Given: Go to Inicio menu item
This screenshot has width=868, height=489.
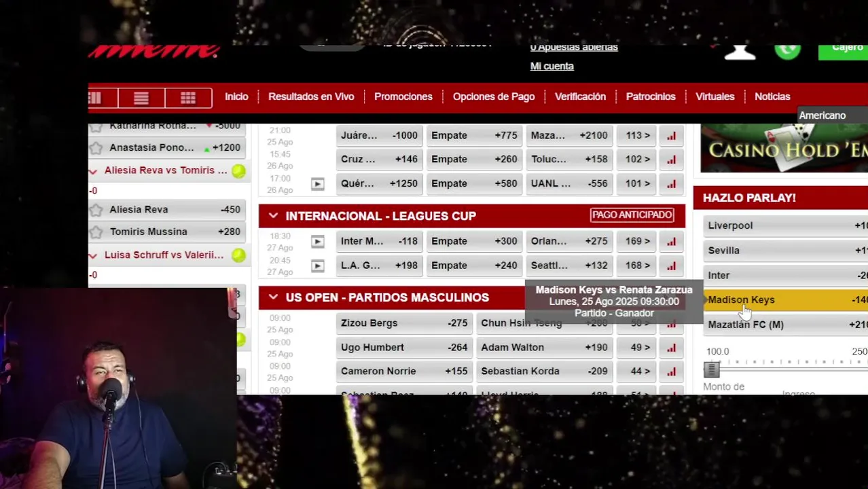Looking at the screenshot, I should (236, 96).
